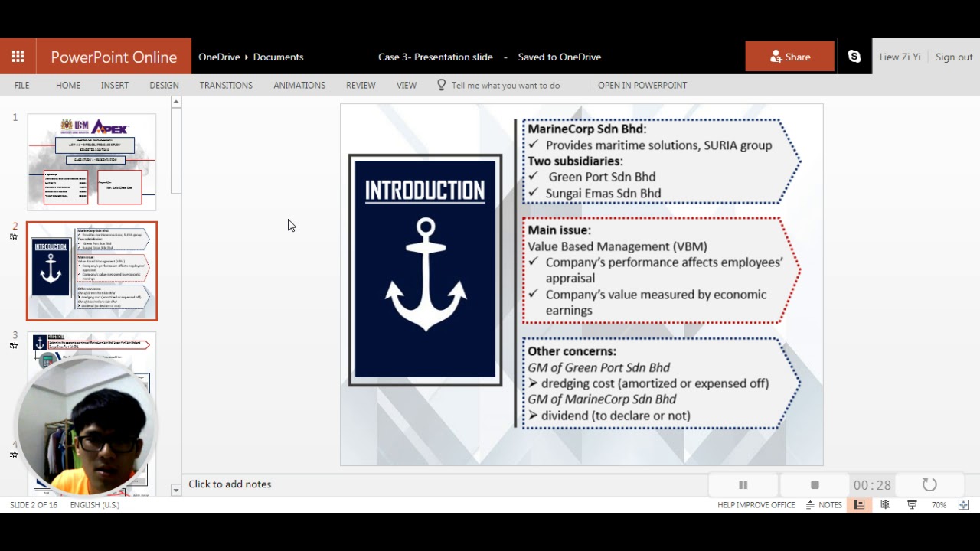This screenshot has height=551, width=980.
Task: Click the Sign out link
Action: tap(954, 57)
